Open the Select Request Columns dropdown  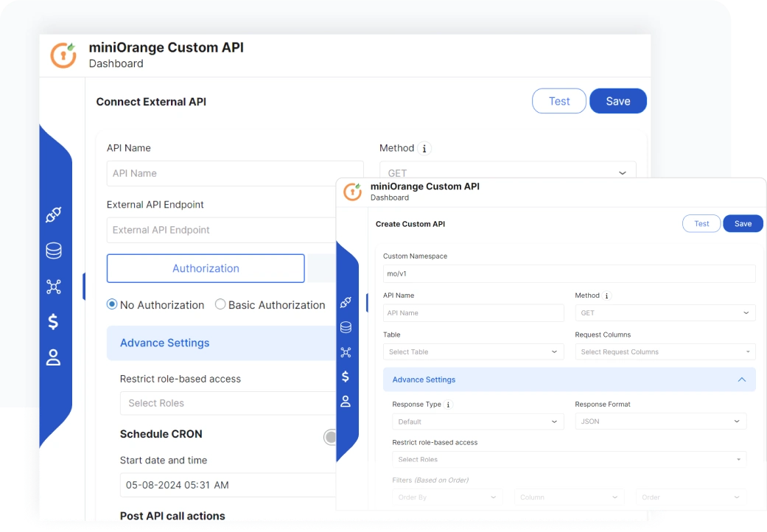(665, 352)
